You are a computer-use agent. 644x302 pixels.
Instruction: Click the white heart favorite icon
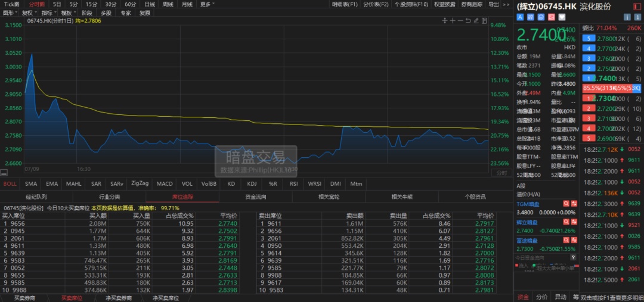point(562,17)
